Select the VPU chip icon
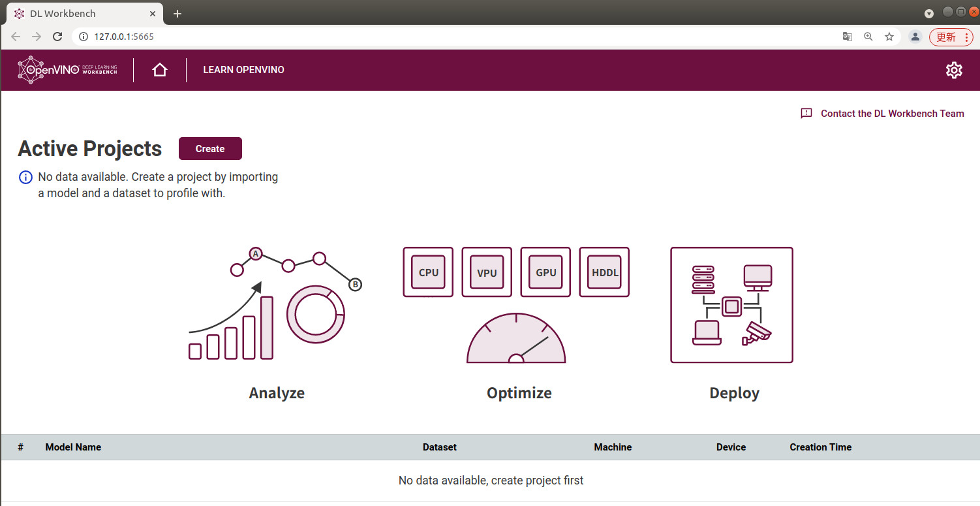The height and width of the screenshot is (506, 980). coord(487,272)
